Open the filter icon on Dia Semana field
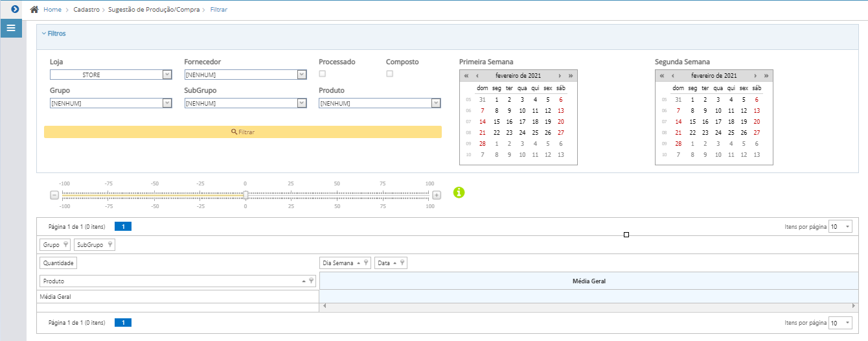Screen dimensions: 868x341 (x=366, y=263)
